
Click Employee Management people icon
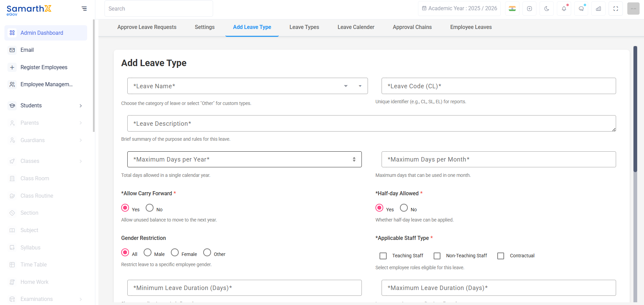12,85
